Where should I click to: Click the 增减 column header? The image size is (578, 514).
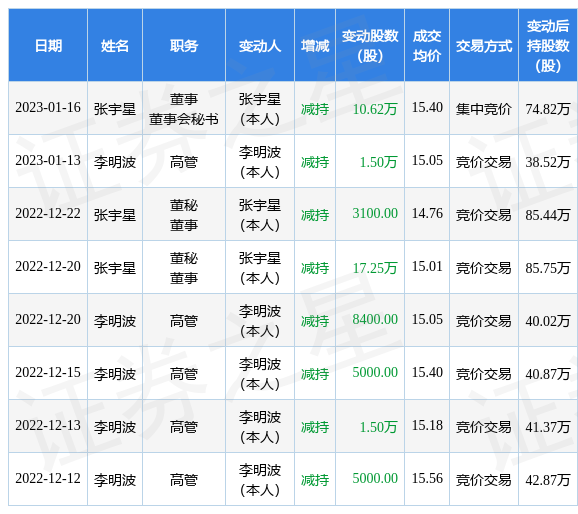tap(315, 45)
